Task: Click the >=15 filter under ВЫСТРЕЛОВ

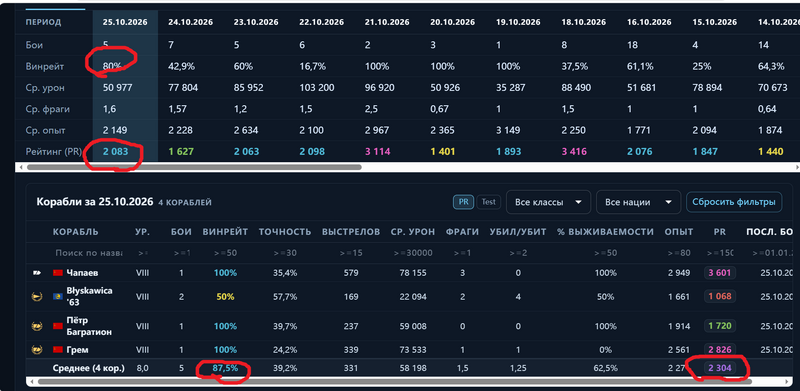Action: tap(351, 253)
